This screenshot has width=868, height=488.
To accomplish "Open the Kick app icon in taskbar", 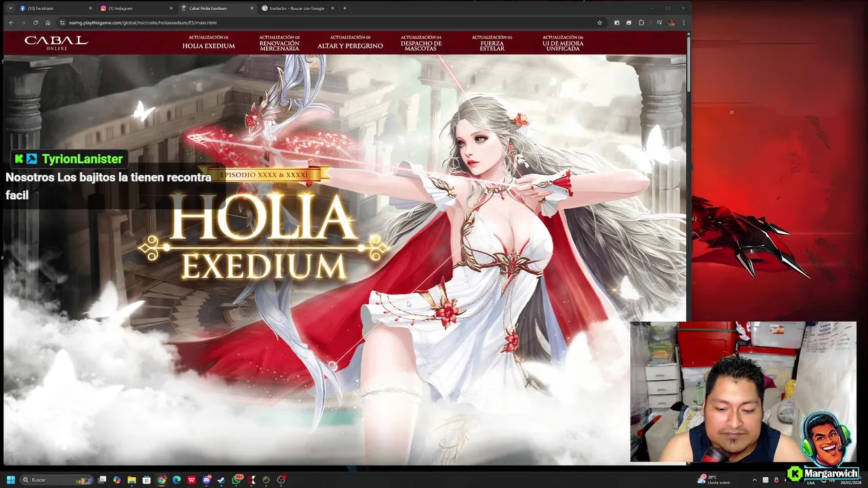I will [252, 480].
